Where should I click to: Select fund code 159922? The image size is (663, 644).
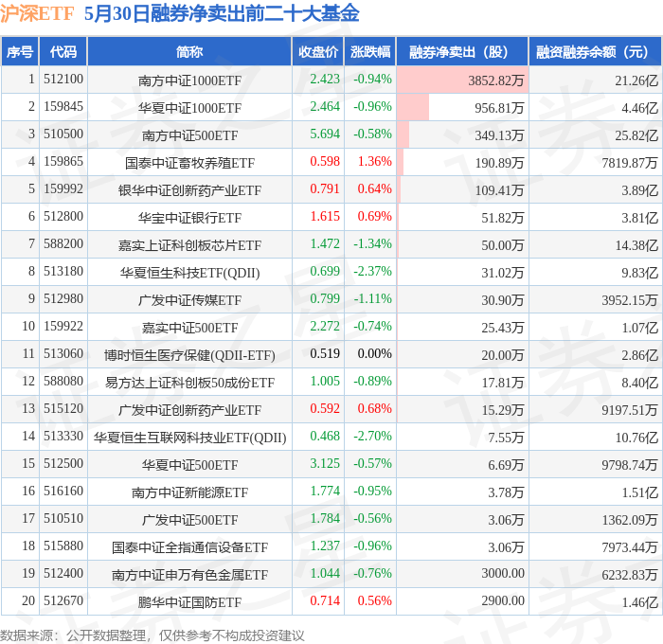tap(63, 327)
